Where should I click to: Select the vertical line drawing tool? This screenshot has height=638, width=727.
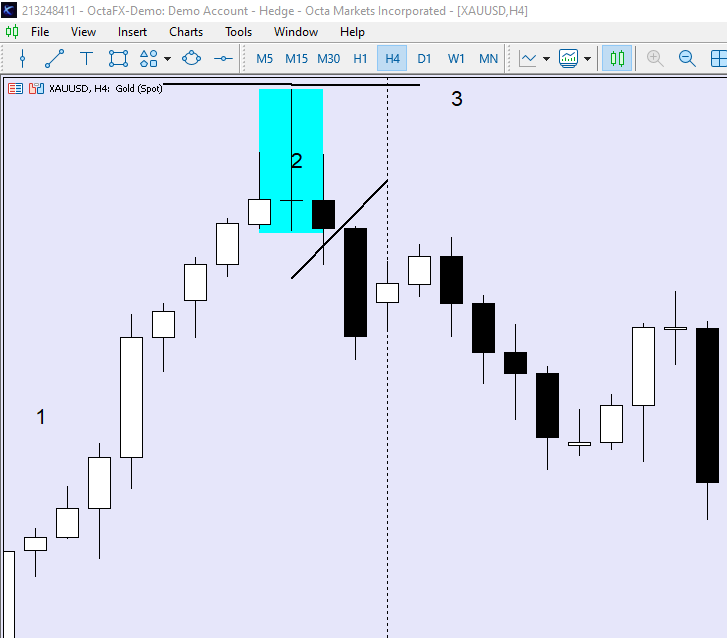click(x=22, y=58)
